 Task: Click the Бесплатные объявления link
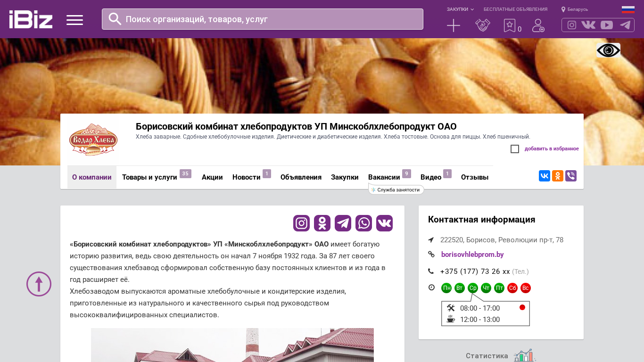[x=515, y=9]
